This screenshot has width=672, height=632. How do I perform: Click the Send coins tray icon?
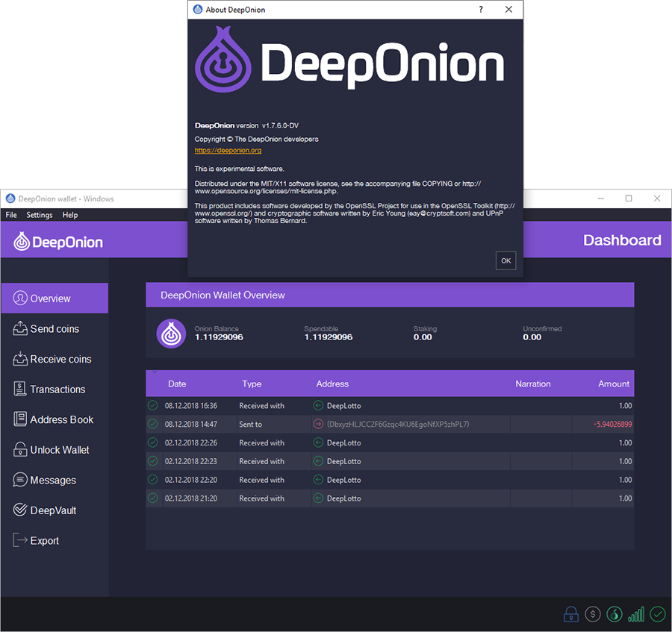[20, 328]
